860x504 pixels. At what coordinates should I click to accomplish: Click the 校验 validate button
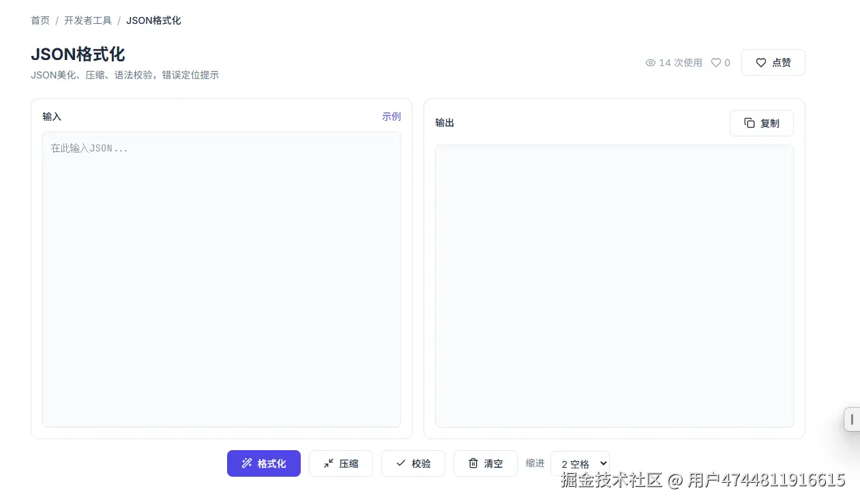click(413, 463)
